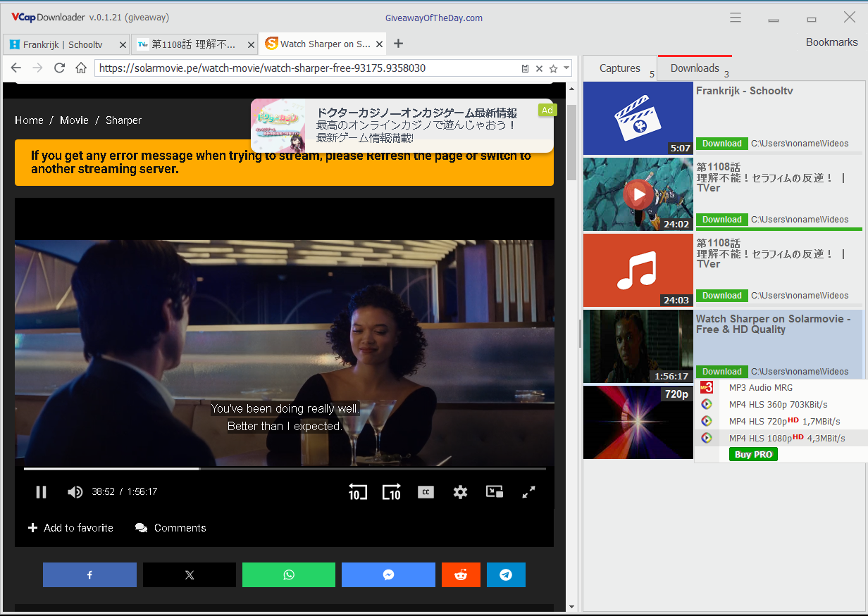Viewport: 868px width, 616px height.
Task: Switch to the Captures tab
Action: (620, 68)
